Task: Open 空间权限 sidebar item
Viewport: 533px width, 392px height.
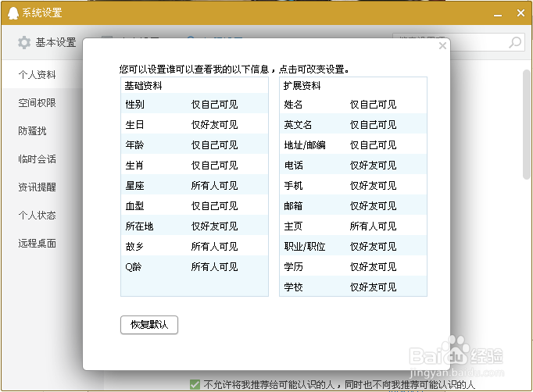Action: pos(37,102)
